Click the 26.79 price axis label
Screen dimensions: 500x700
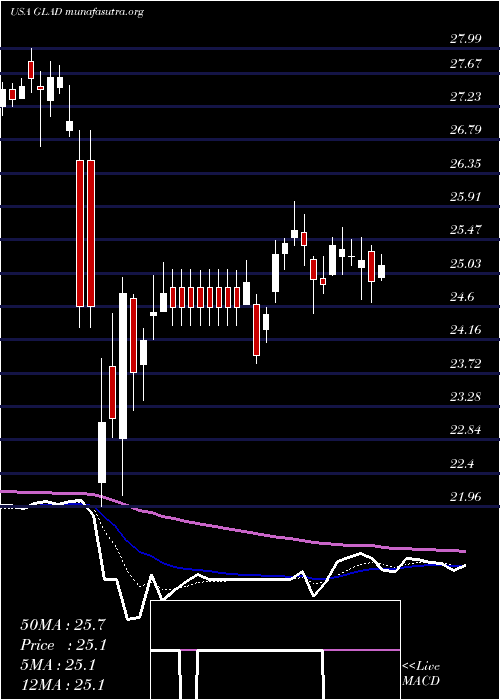pyautogui.click(x=465, y=130)
